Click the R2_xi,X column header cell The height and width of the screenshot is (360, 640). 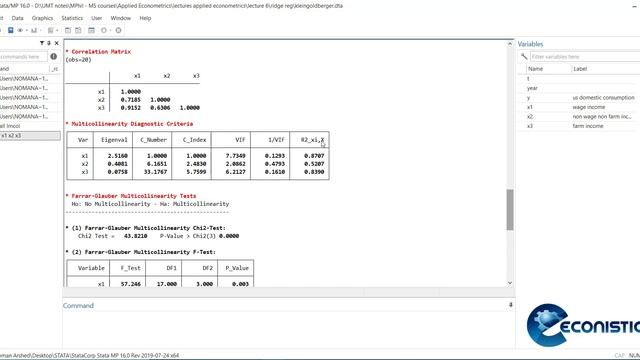(x=309, y=140)
